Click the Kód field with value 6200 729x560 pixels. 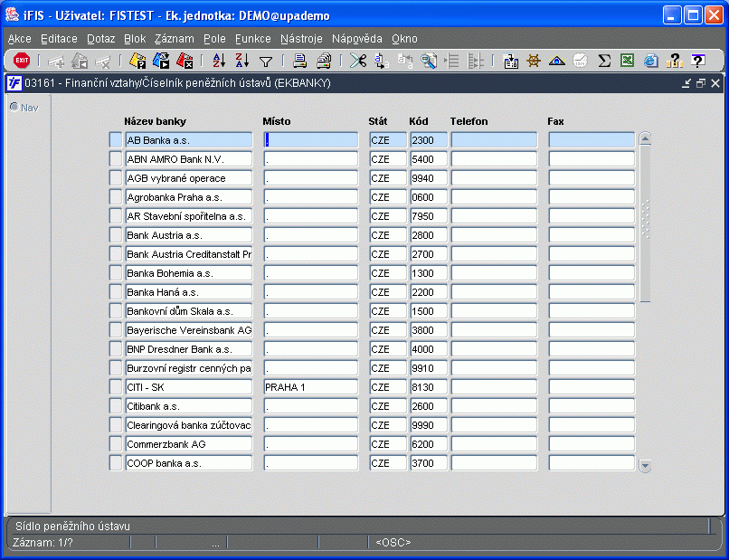[x=429, y=444]
